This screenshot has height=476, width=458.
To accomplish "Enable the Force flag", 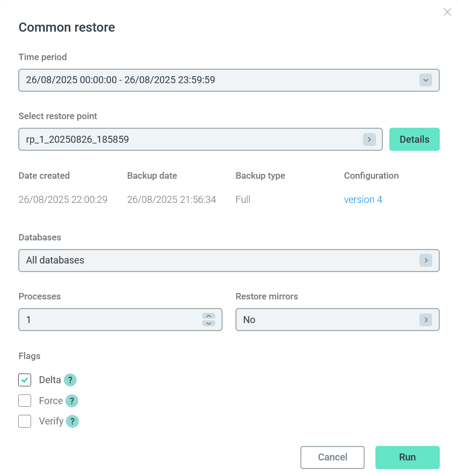I will point(25,400).
